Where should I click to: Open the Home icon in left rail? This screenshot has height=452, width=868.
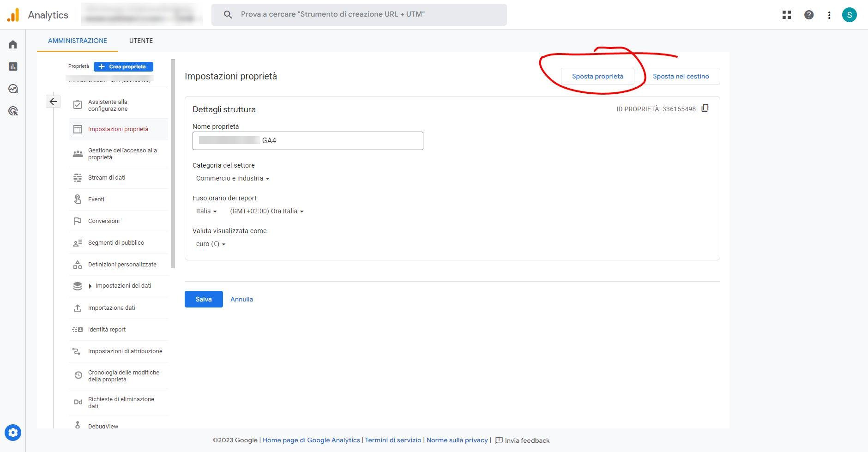13,44
